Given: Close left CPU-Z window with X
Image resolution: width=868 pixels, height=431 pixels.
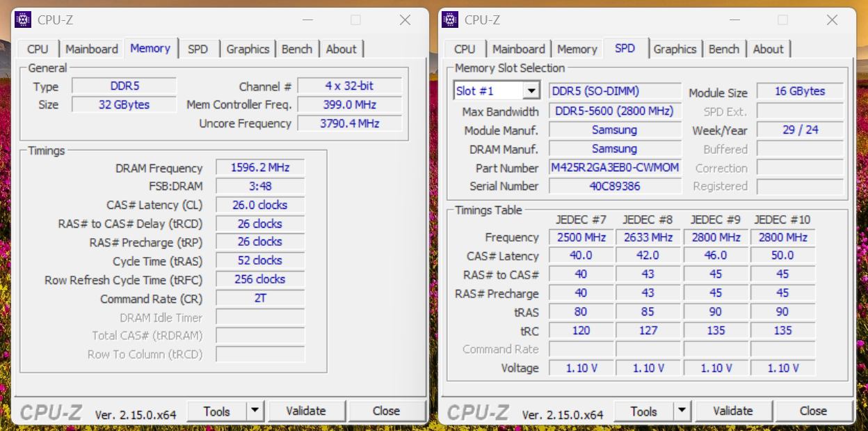Looking at the screenshot, I should 405,20.
